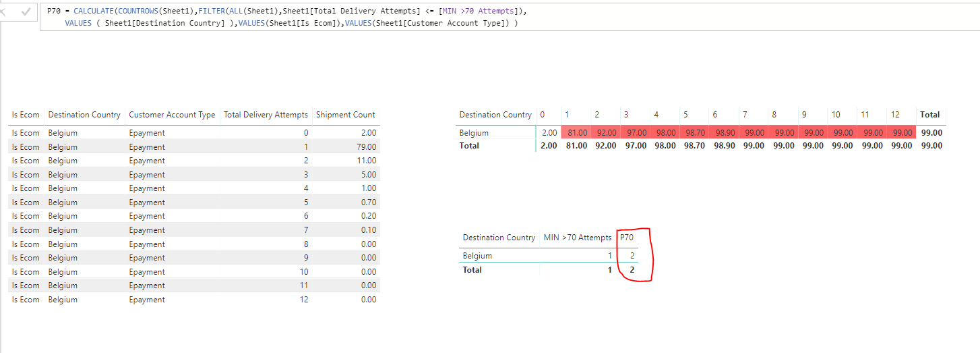Image resolution: width=980 pixels, height=353 pixels.
Task: Select the 0.70 shipment count cell
Action: [x=369, y=202]
